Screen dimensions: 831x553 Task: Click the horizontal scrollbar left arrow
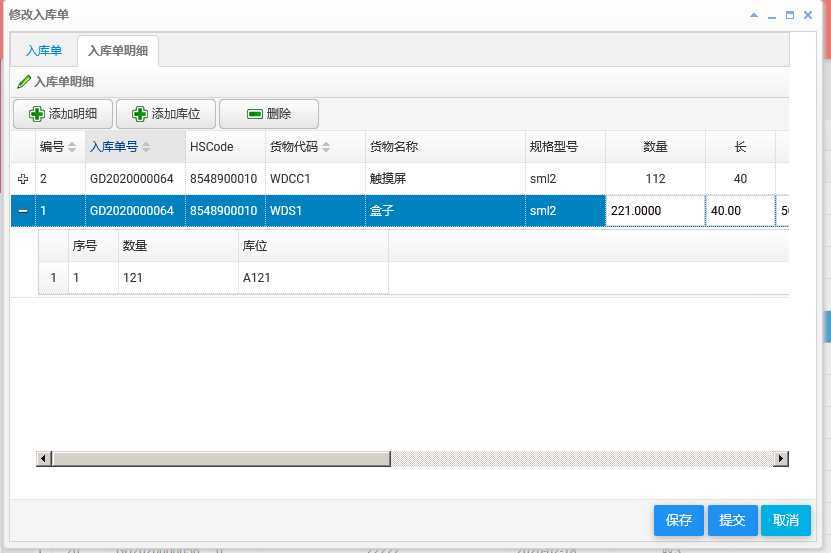tap(44, 459)
